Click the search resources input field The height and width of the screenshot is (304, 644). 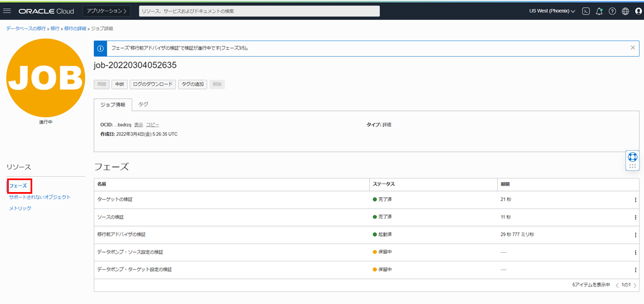point(259,11)
